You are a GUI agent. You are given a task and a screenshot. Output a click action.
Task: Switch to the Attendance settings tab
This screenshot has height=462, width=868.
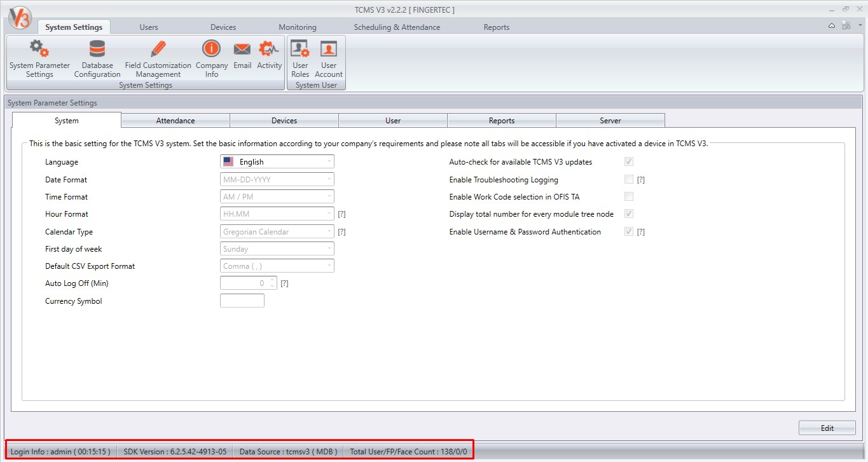176,120
